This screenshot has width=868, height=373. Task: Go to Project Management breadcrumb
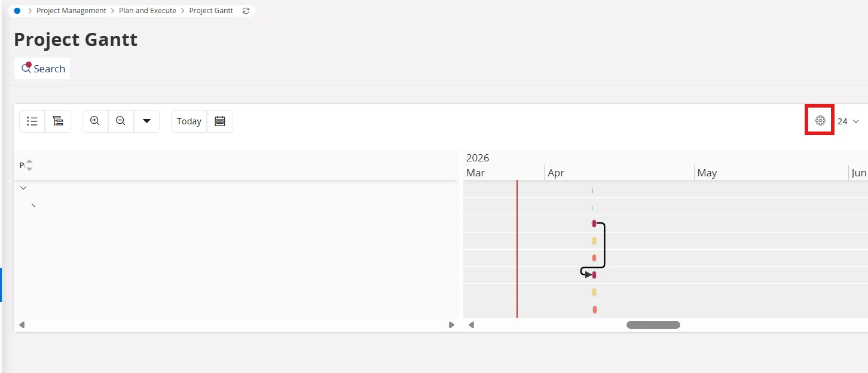pyautogui.click(x=71, y=11)
